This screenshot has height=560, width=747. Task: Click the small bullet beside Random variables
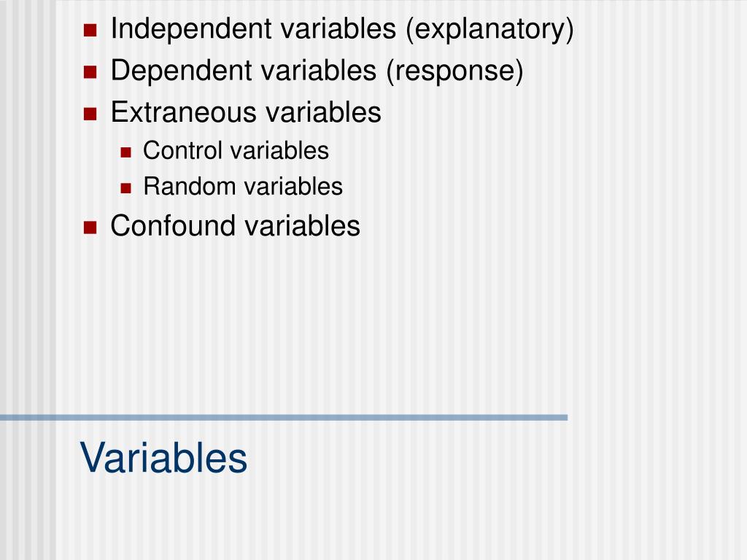point(125,188)
